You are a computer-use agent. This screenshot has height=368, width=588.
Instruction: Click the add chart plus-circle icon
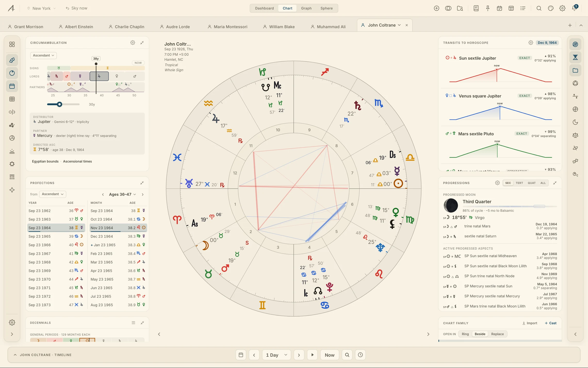[x=436, y=8]
